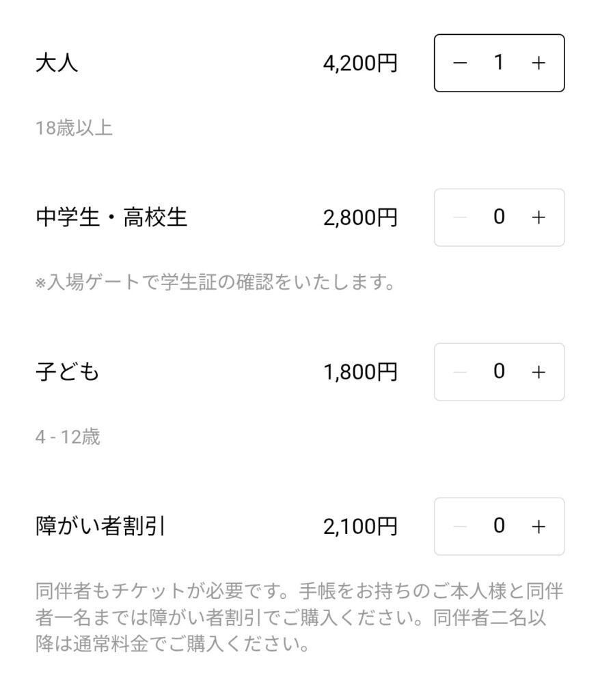This screenshot has width=600, height=700.
Task: Increase the 障がい者割引 ticket count
Action: (538, 526)
